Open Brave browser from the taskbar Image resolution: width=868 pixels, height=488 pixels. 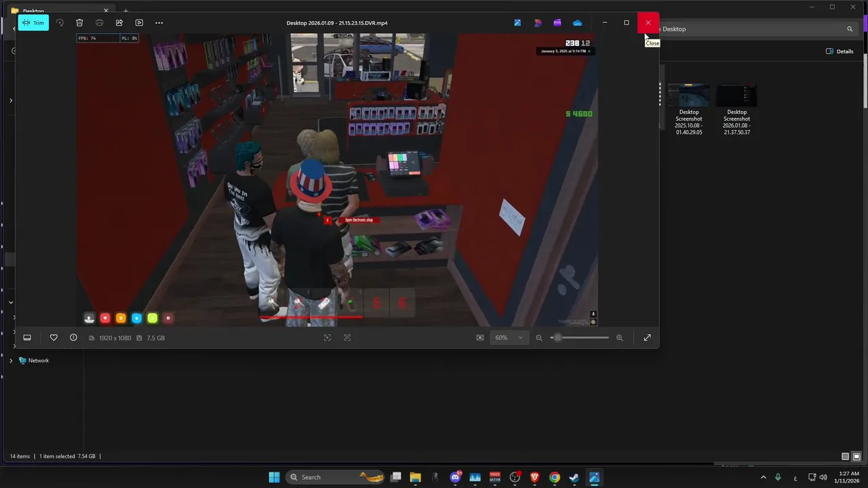(534, 477)
